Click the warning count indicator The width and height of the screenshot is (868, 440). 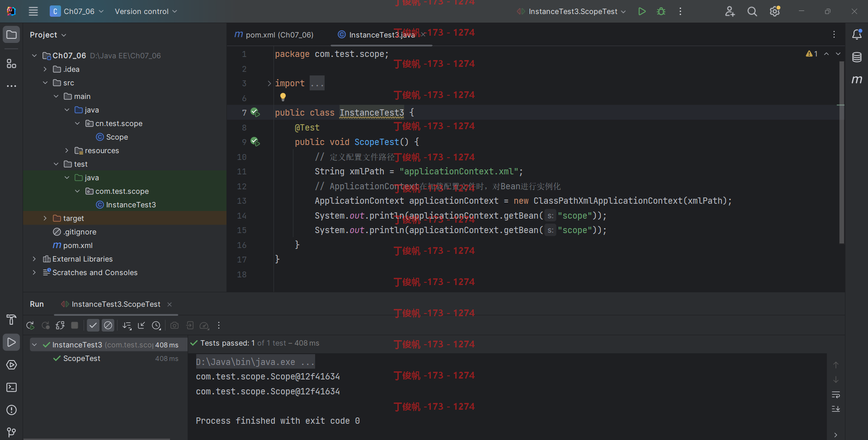coord(812,54)
